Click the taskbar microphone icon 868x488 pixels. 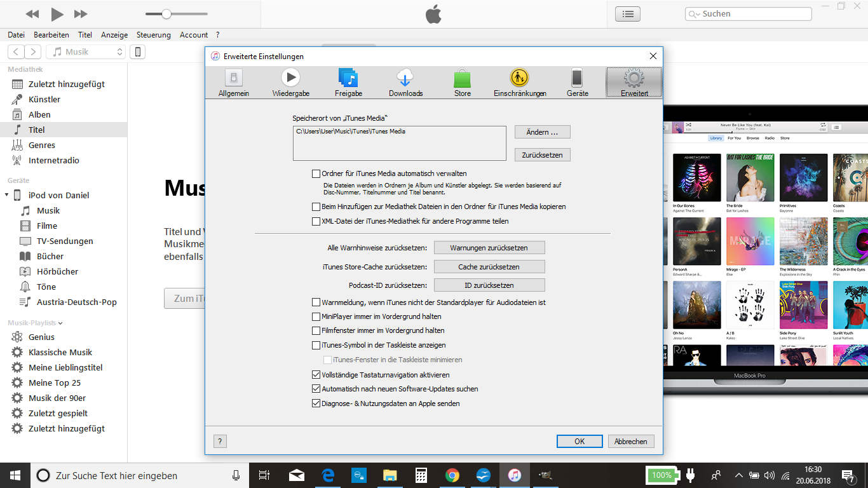click(236, 475)
